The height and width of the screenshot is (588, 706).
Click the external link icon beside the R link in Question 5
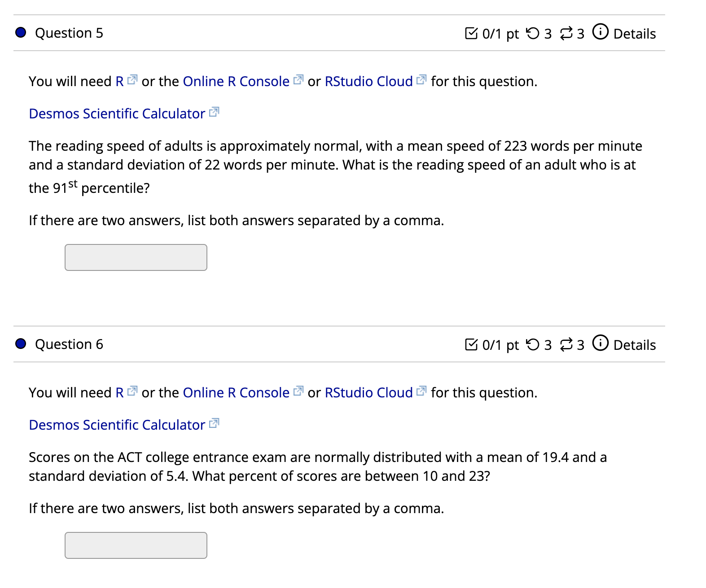click(x=132, y=79)
